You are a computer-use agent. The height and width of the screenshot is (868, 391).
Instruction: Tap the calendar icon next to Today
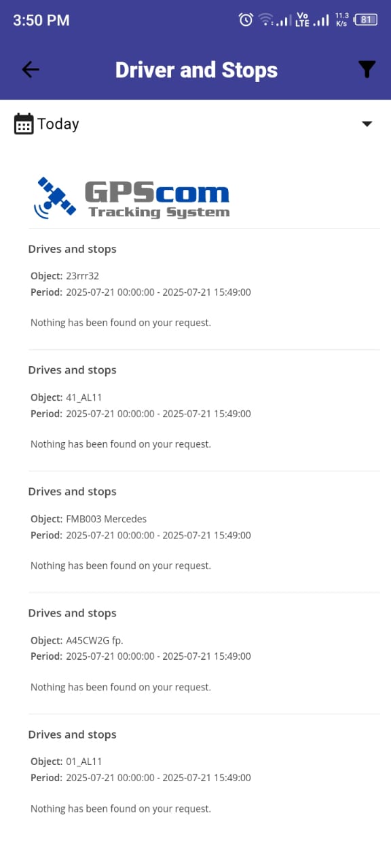22,123
